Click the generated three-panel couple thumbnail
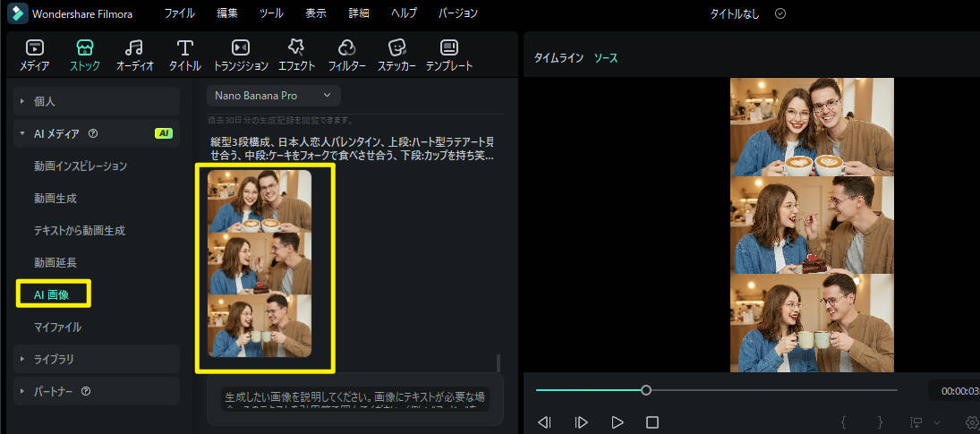Viewport: 980px width, 434px height. 260,263
